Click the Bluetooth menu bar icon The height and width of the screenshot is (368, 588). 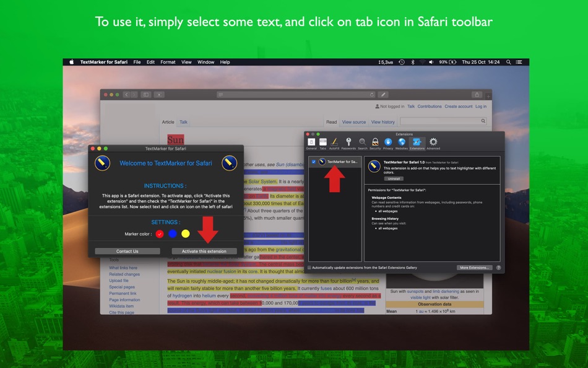pos(412,62)
